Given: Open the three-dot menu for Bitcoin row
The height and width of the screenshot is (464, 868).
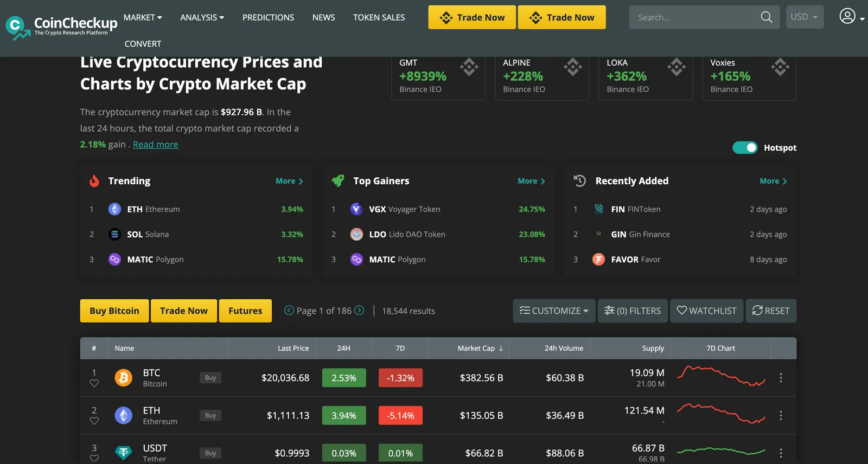Looking at the screenshot, I should 781,378.
